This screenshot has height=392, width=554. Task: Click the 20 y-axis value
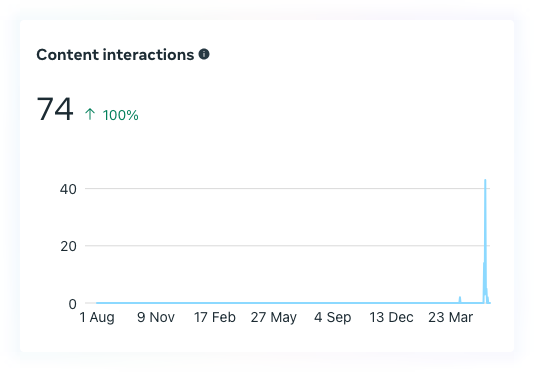click(x=68, y=246)
